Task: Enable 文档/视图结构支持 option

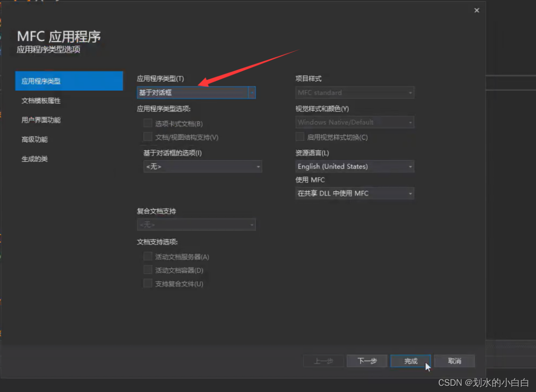Action: click(x=148, y=136)
